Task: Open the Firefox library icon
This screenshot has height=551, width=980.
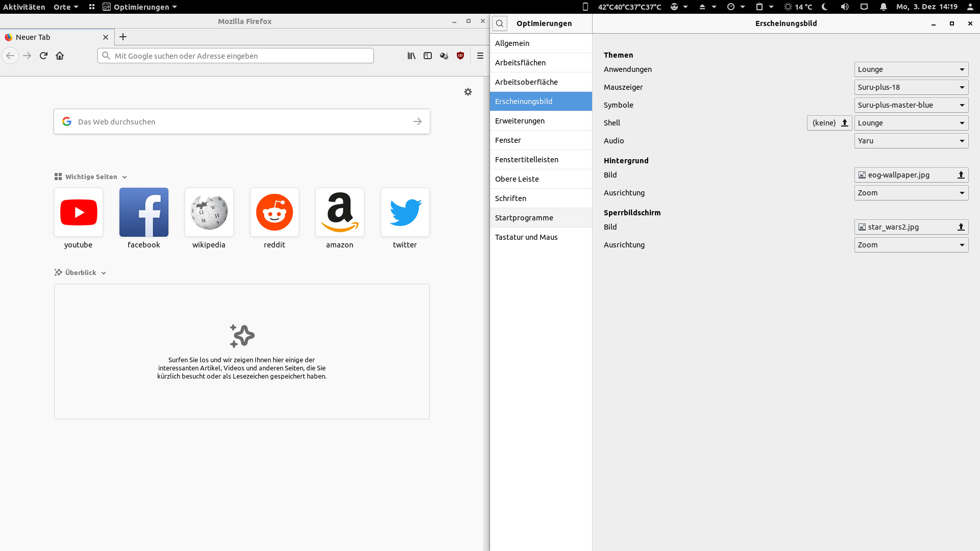Action: coord(411,56)
